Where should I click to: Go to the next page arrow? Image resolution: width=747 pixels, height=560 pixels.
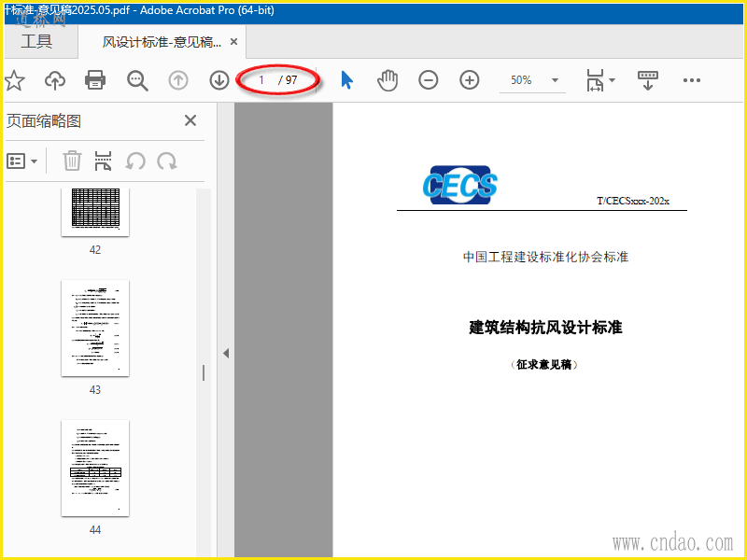(219, 80)
